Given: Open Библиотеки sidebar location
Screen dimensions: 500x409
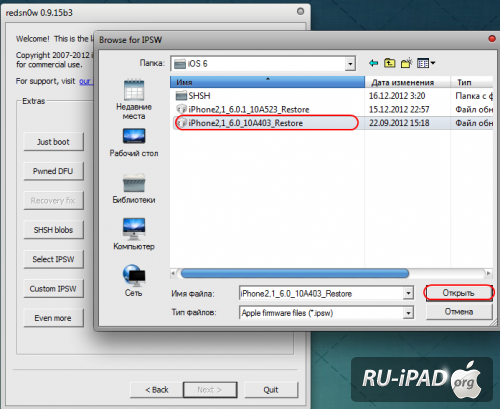Looking at the screenshot, I should click(x=134, y=189).
